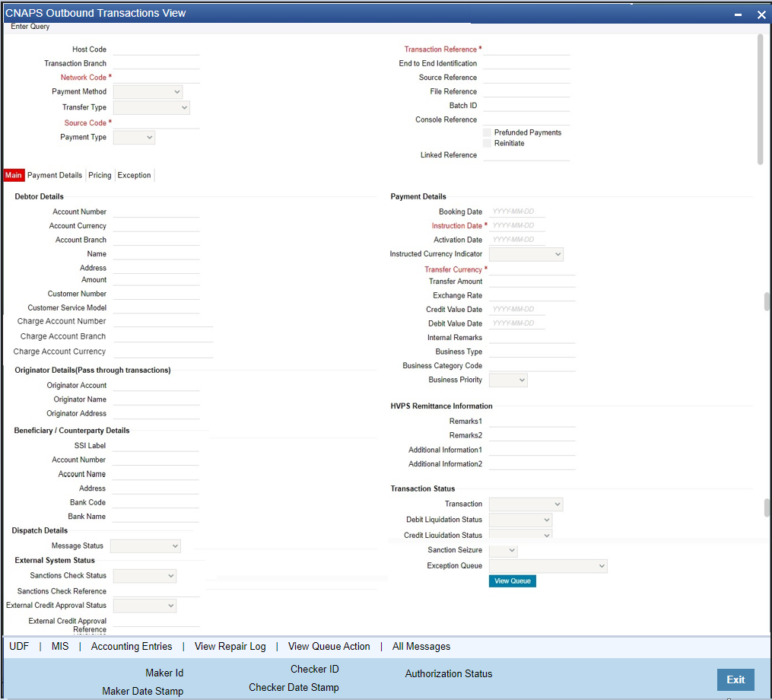This screenshot has width=772, height=700.
Task: Open the Payment Method dropdown
Action: coord(148,91)
